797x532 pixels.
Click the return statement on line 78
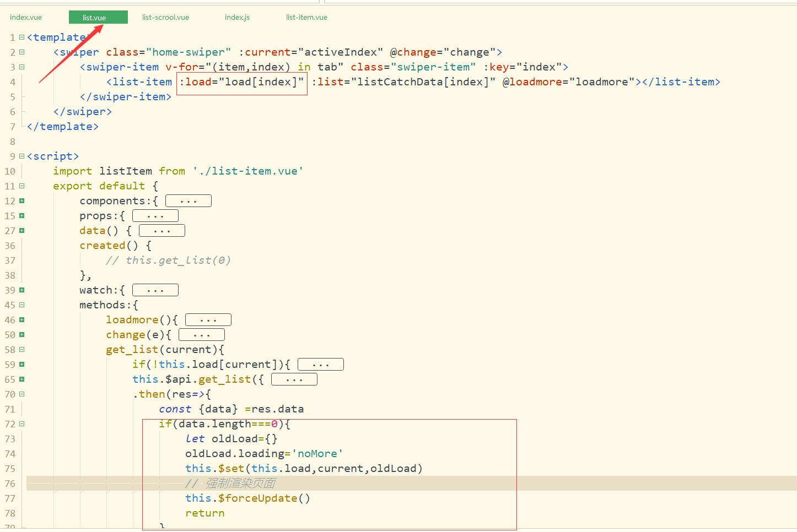coord(205,513)
